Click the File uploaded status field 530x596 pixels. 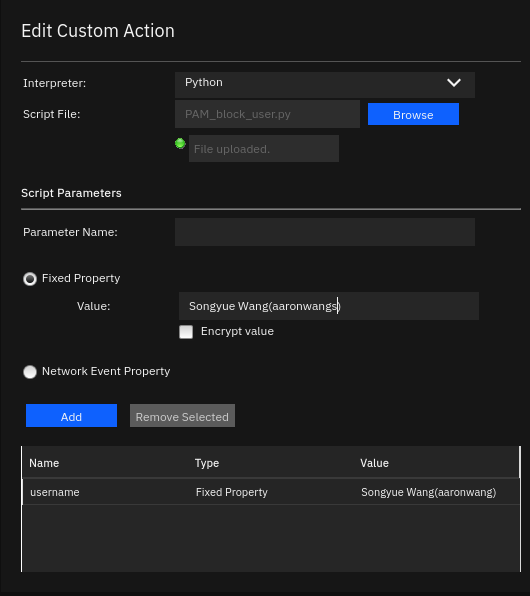(x=264, y=149)
